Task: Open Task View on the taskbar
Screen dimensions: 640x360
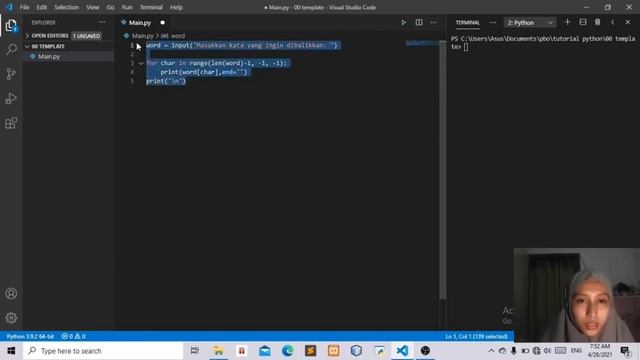Action: coord(195,351)
